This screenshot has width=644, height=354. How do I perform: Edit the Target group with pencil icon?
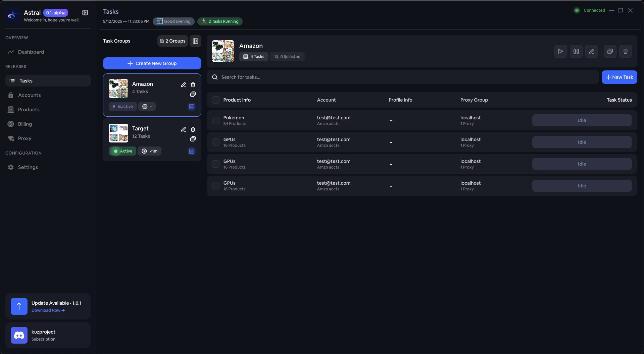[183, 129]
